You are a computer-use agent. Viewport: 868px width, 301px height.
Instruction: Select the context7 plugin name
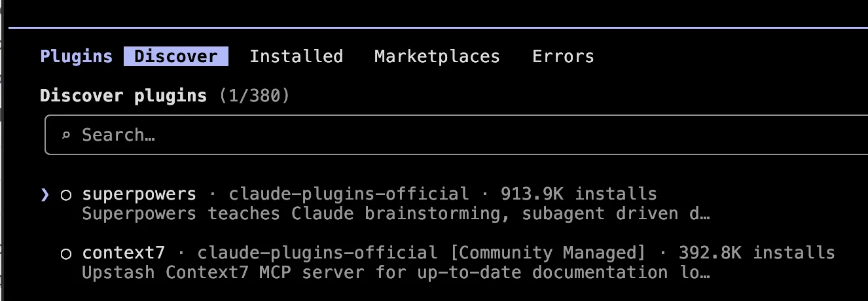click(123, 253)
